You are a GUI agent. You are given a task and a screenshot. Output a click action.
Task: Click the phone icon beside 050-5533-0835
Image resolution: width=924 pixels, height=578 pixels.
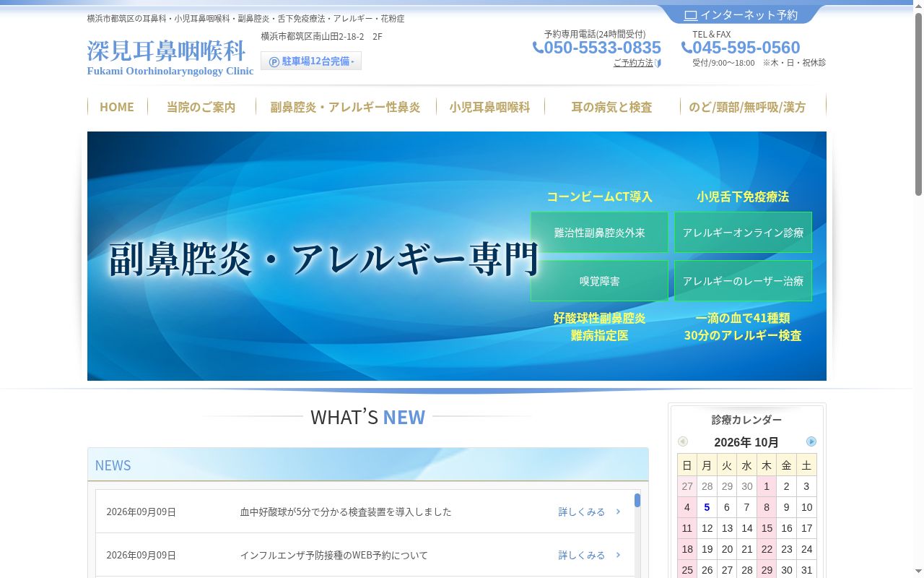(538, 48)
